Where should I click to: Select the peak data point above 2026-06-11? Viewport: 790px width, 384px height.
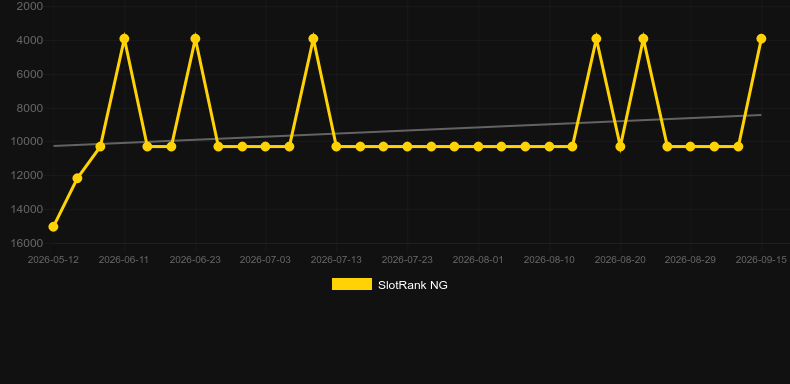coord(124,39)
